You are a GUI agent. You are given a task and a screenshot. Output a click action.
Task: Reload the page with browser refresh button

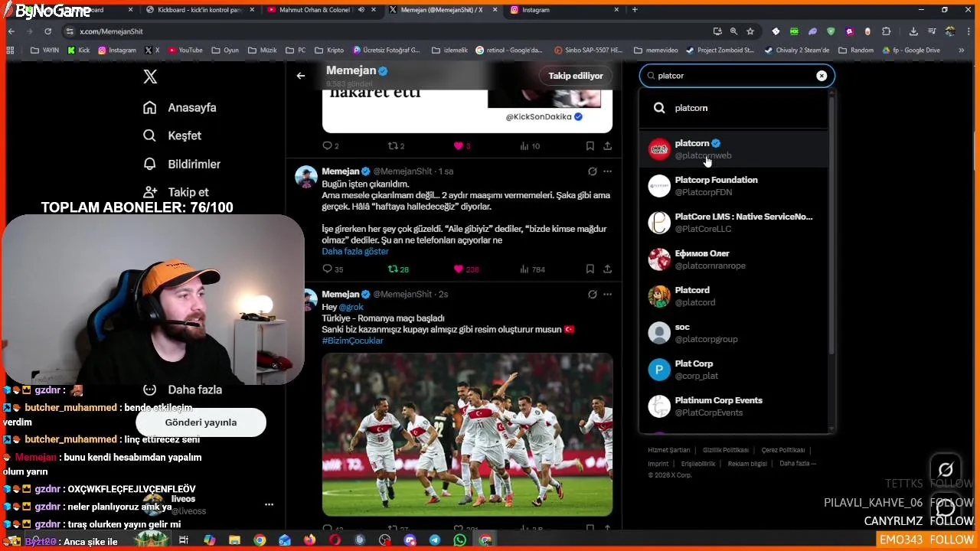[x=47, y=31]
